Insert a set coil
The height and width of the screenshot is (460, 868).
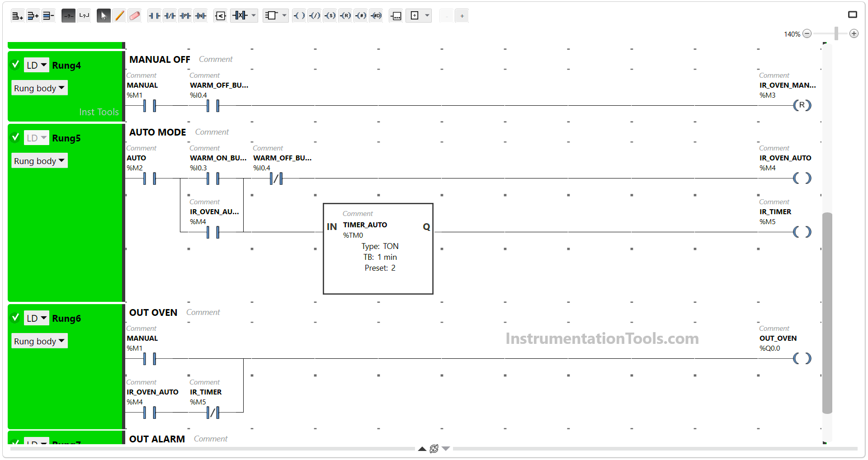[x=330, y=16]
